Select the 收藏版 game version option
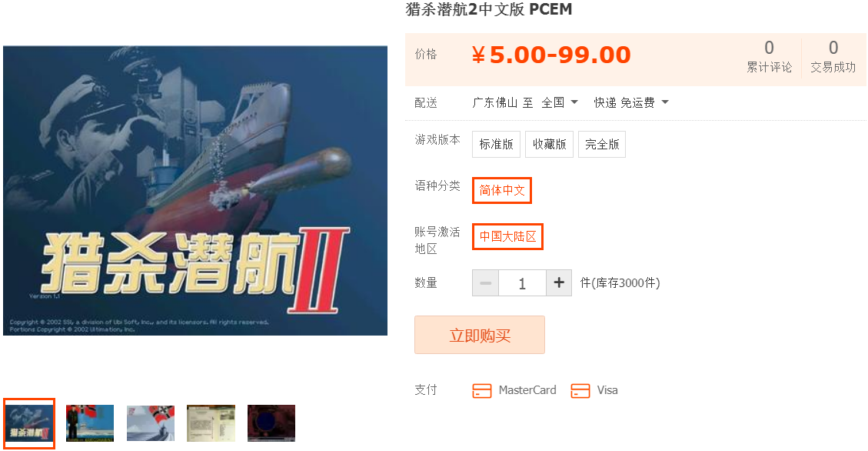The width and height of the screenshot is (868, 451). pyautogui.click(x=549, y=144)
